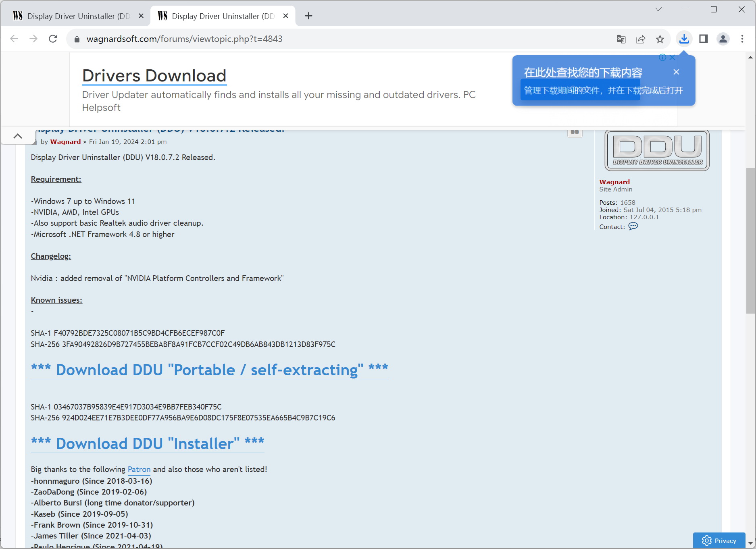Close the first browser tab
The image size is (756, 549).
(141, 16)
